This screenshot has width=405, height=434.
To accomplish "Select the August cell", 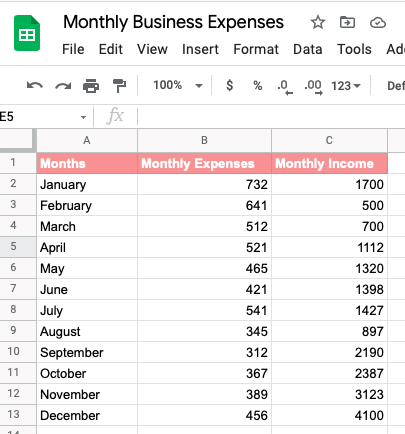I will [x=87, y=331].
